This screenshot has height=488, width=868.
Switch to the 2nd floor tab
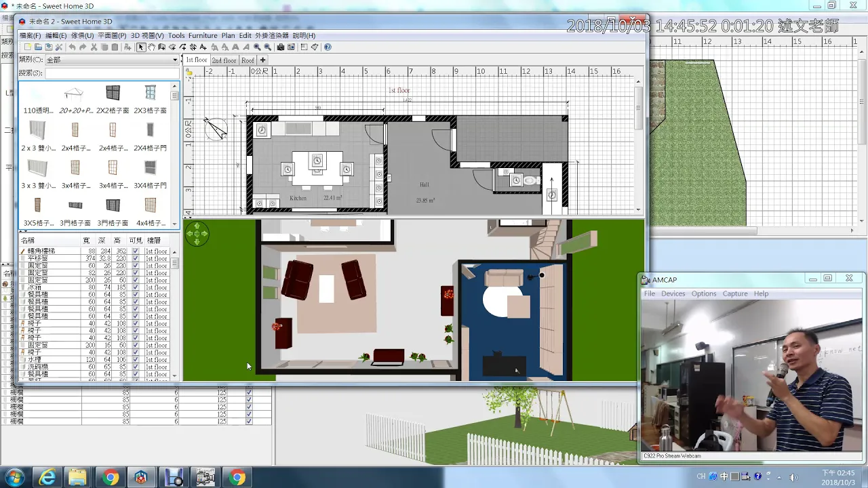224,60
